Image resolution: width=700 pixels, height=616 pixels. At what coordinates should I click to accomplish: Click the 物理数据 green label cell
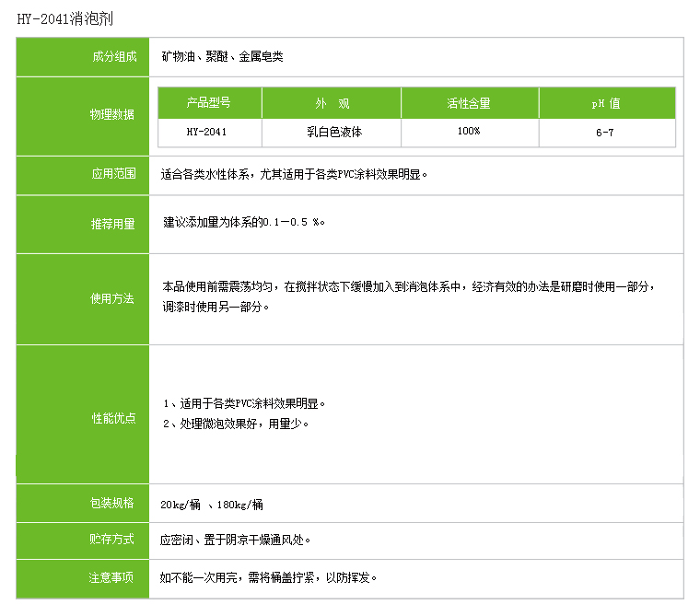pyautogui.click(x=112, y=115)
